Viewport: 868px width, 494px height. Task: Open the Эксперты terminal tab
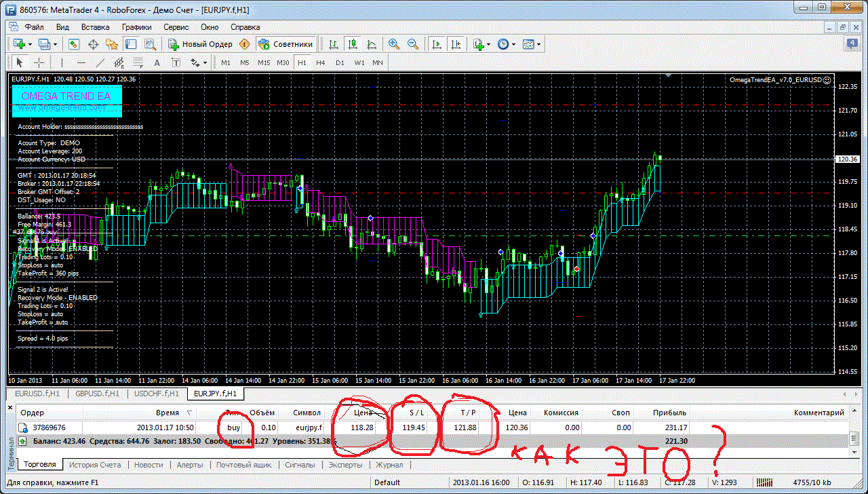click(346, 465)
